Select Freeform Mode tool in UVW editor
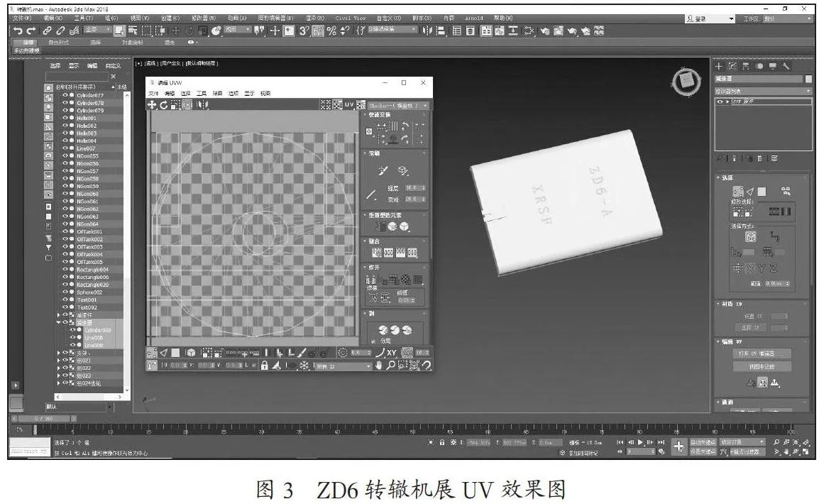The height and width of the screenshot is (504, 819). point(187,105)
